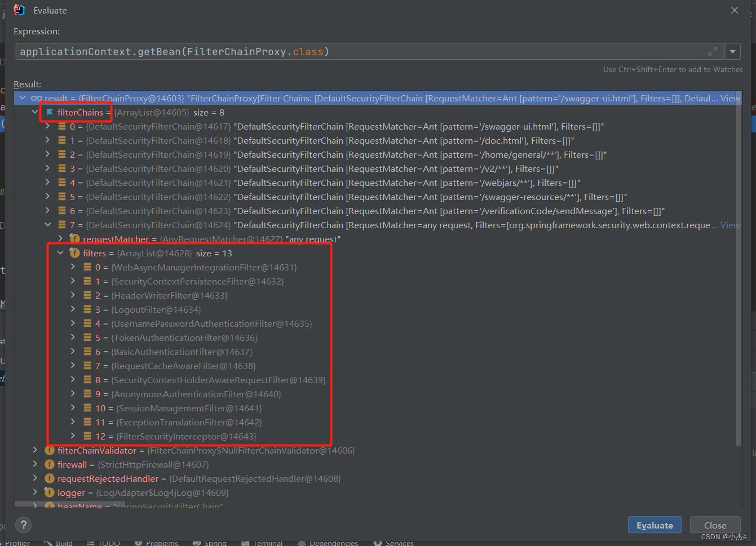
Task: Click the Close button
Action: (715, 525)
